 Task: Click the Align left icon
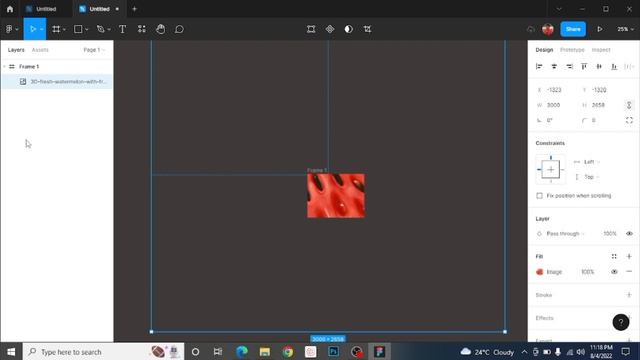539,67
